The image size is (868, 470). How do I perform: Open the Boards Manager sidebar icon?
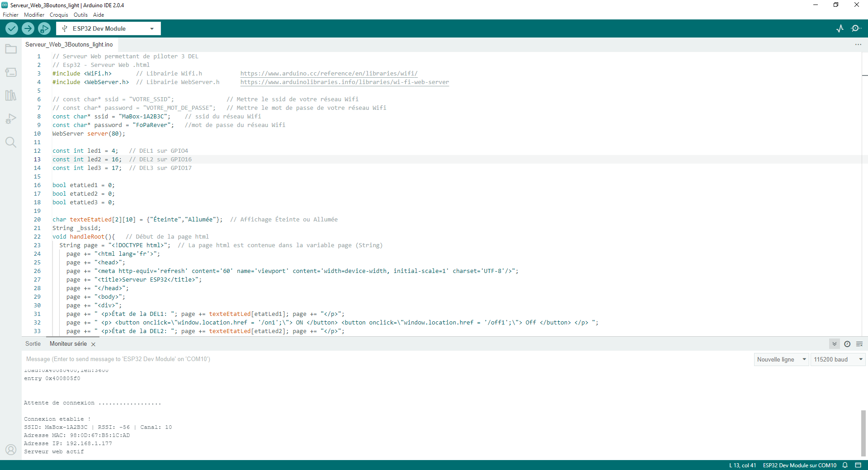pos(11,72)
